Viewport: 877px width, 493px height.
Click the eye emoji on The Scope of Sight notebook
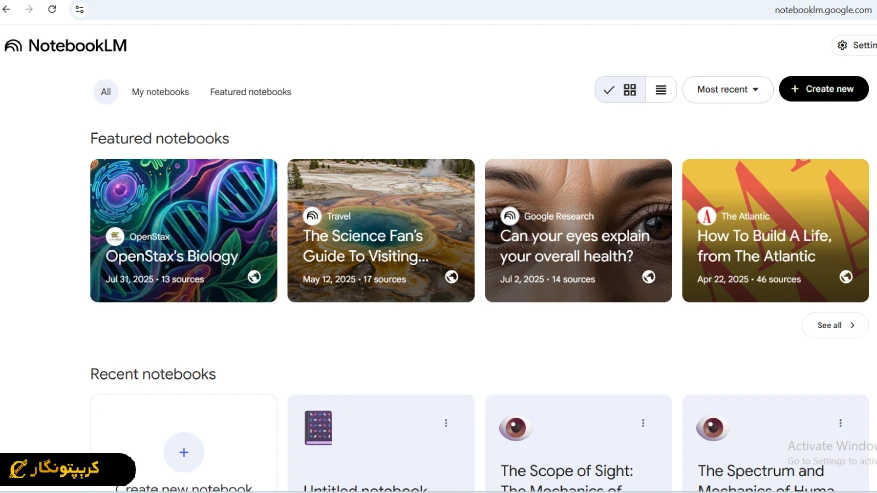click(x=515, y=428)
